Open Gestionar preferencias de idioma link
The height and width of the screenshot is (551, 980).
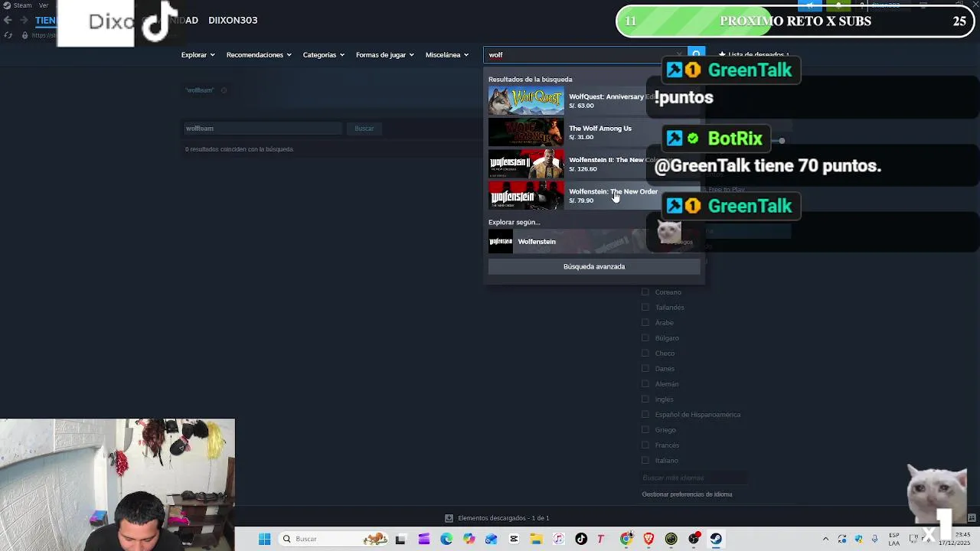[x=687, y=494]
